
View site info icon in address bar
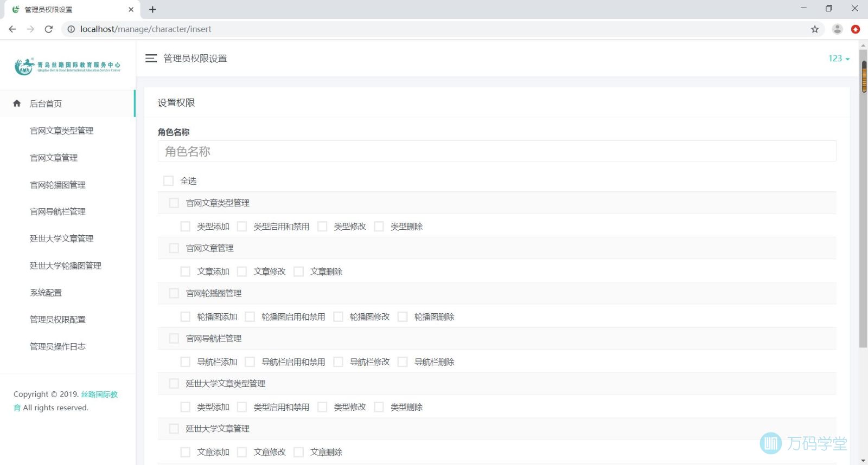(x=71, y=29)
